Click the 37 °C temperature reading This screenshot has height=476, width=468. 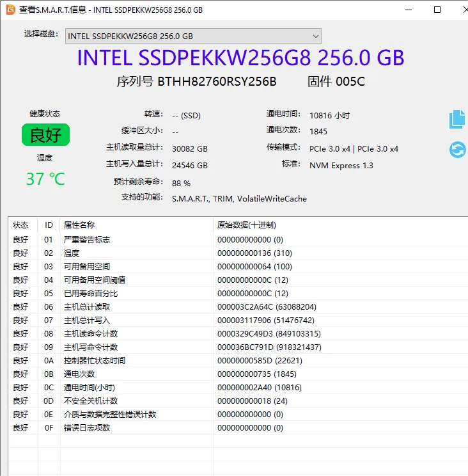point(45,179)
